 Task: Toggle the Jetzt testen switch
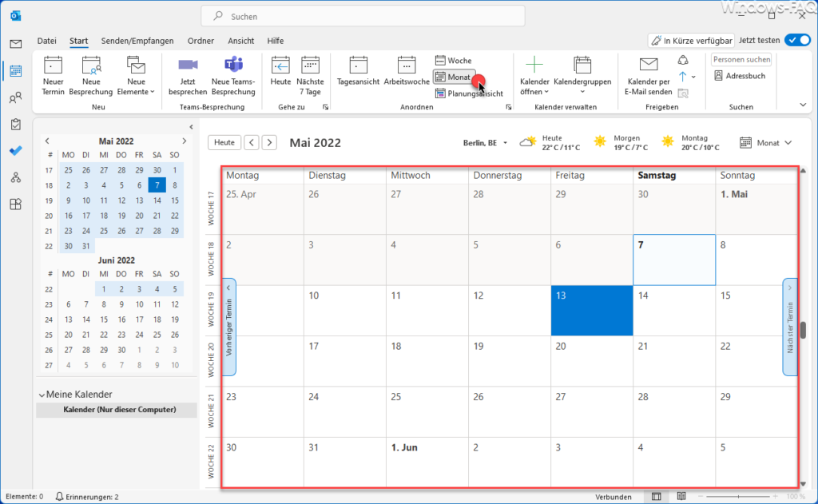click(798, 40)
